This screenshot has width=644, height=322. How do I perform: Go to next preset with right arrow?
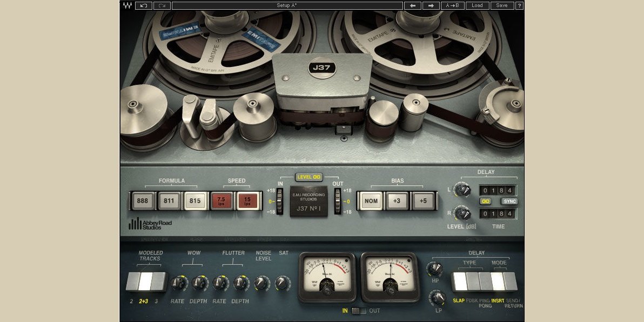point(431,5)
